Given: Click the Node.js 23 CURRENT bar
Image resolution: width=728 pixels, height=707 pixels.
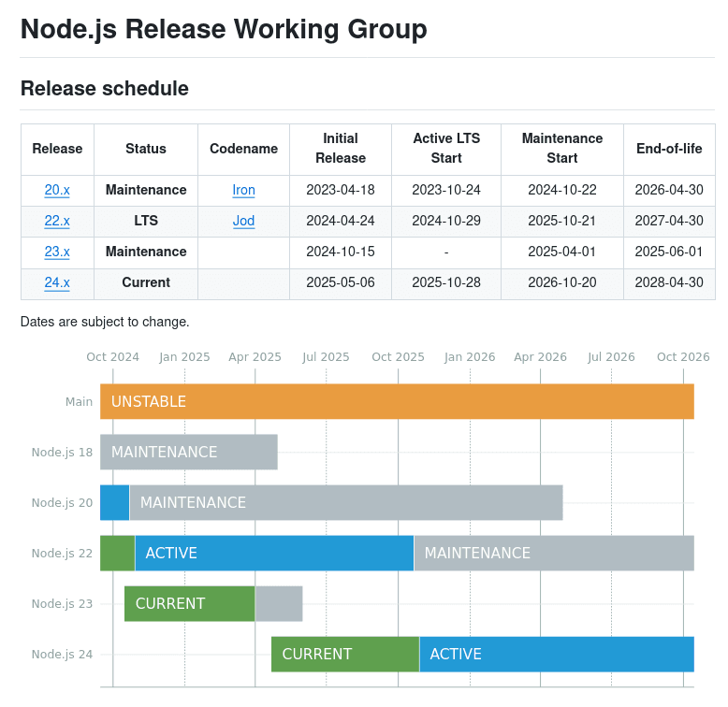Looking at the screenshot, I should 189,604.
